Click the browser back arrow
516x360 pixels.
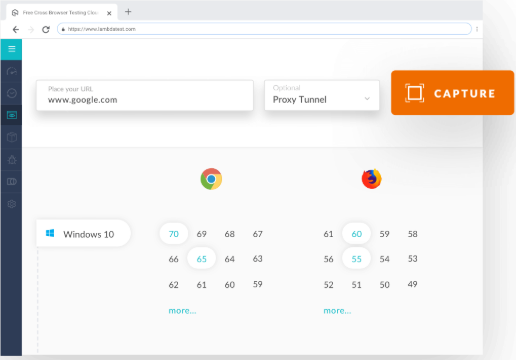point(16,30)
